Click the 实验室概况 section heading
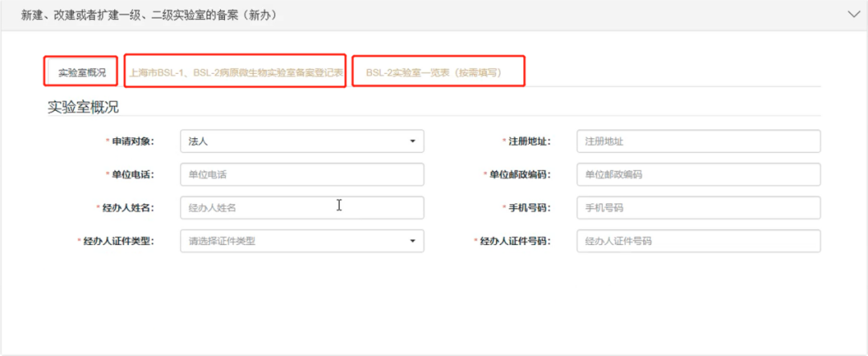 [x=83, y=108]
